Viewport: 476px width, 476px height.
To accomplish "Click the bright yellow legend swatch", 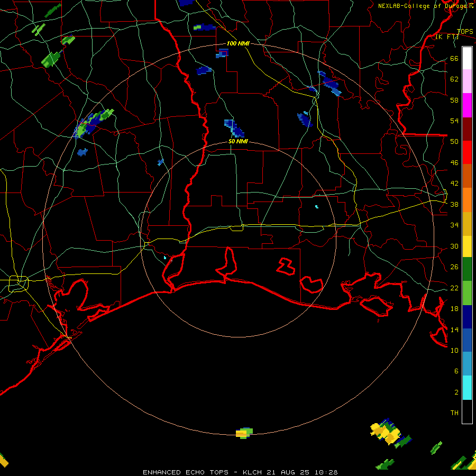I will [467, 246].
